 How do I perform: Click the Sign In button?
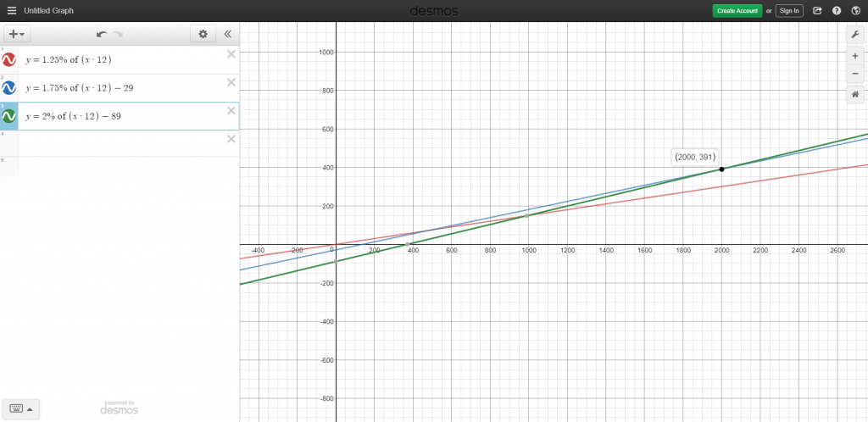click(x=788, y=11)
